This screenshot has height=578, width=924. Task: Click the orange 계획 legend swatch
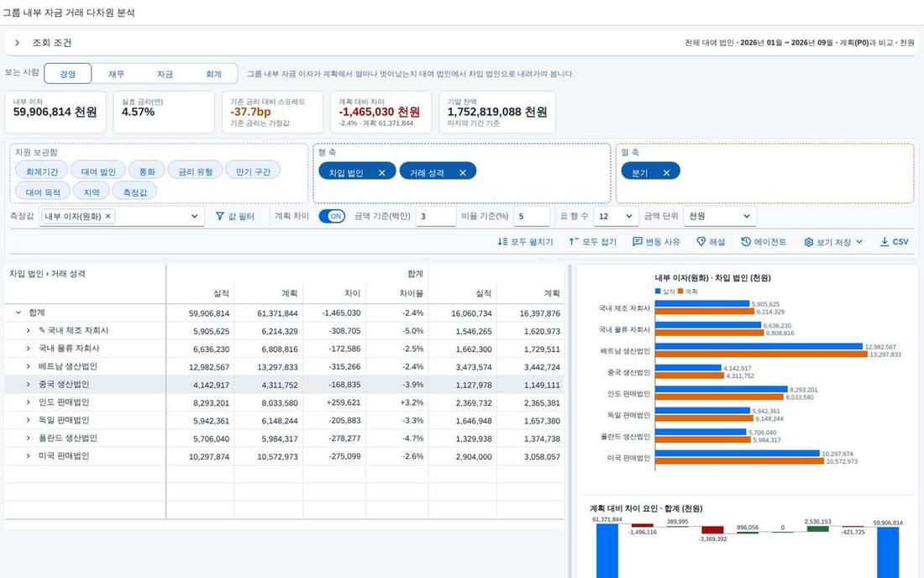tap(680, 291)
